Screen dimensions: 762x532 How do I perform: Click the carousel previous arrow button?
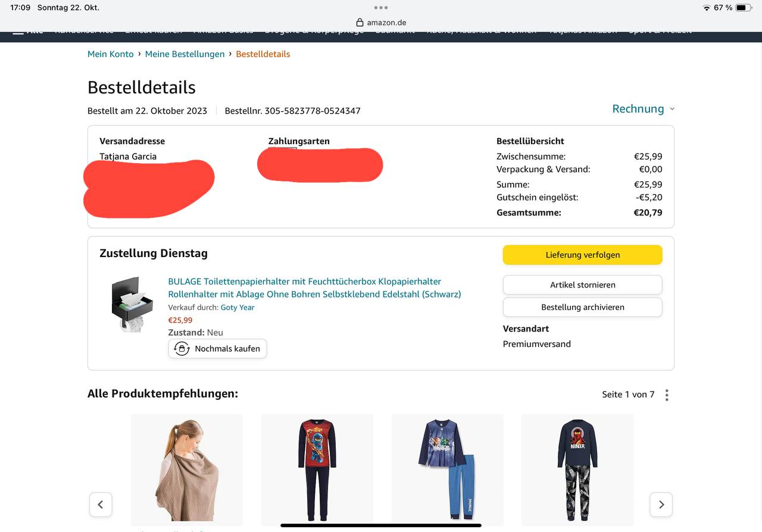pyautogui.click(x=101, y=505)
